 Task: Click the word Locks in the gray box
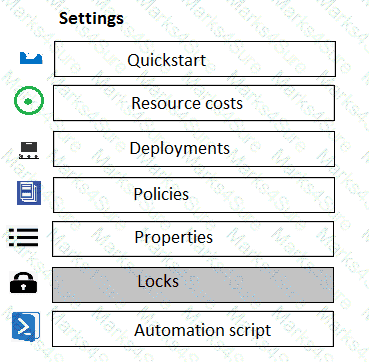[x=158, y=282]
